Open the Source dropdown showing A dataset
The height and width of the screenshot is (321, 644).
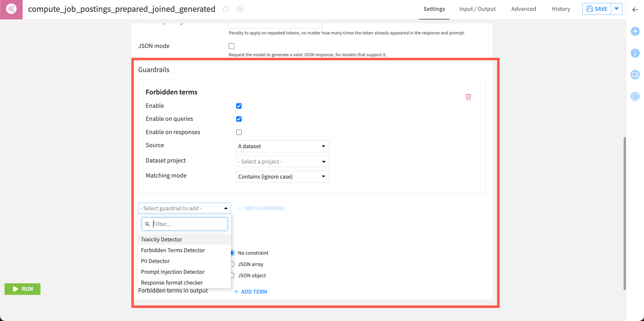click(283, 146)
